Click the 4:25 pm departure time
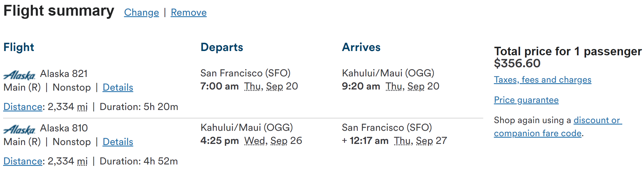The image size is (644, 169). pyautogui.click(x=219, y=141)
